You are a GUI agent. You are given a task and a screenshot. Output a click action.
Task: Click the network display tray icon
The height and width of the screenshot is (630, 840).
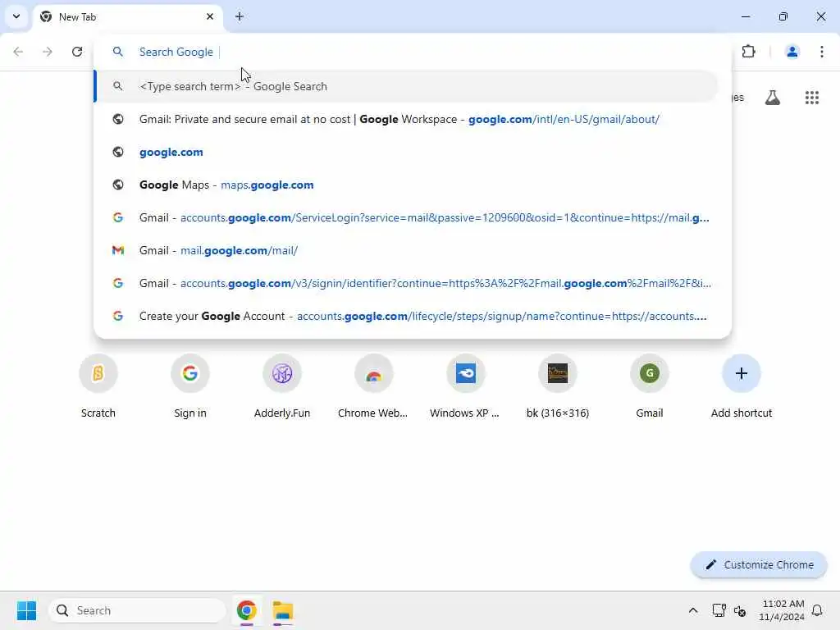pyautogui.click(x=719, y=610)
